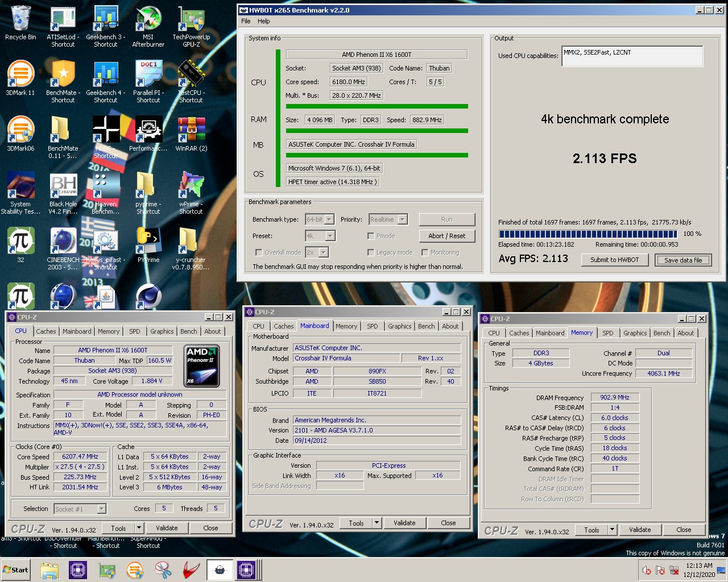The width and height of the screenshot is (728, 582).
Task: Open WinRAR (2) desktop icon
Action: point(191,134)
